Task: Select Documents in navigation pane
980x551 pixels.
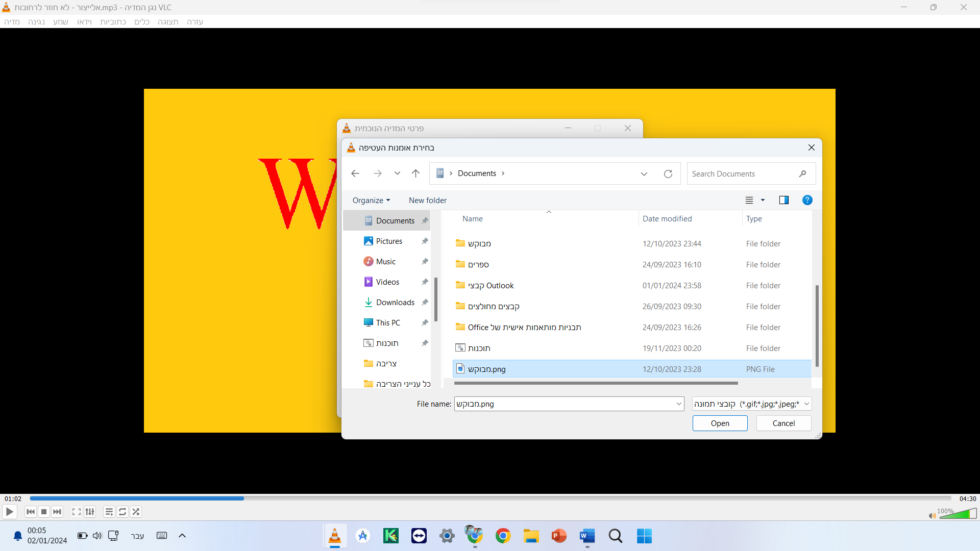Action: pos(386,221)
